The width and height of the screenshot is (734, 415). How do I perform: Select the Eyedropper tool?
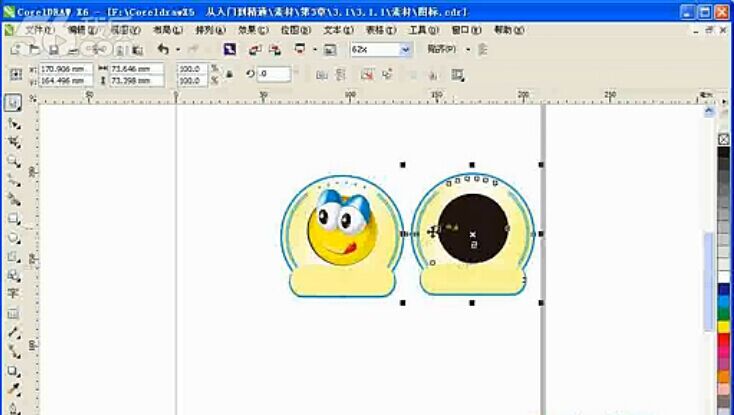(x=14, y=389)
